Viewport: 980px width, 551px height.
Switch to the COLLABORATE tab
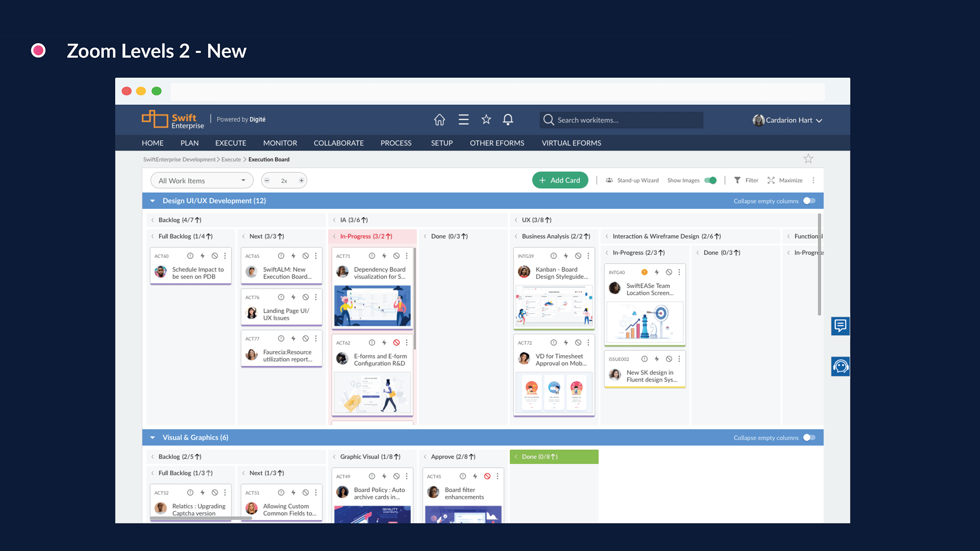pyautogui.click(x=338, y=143)
